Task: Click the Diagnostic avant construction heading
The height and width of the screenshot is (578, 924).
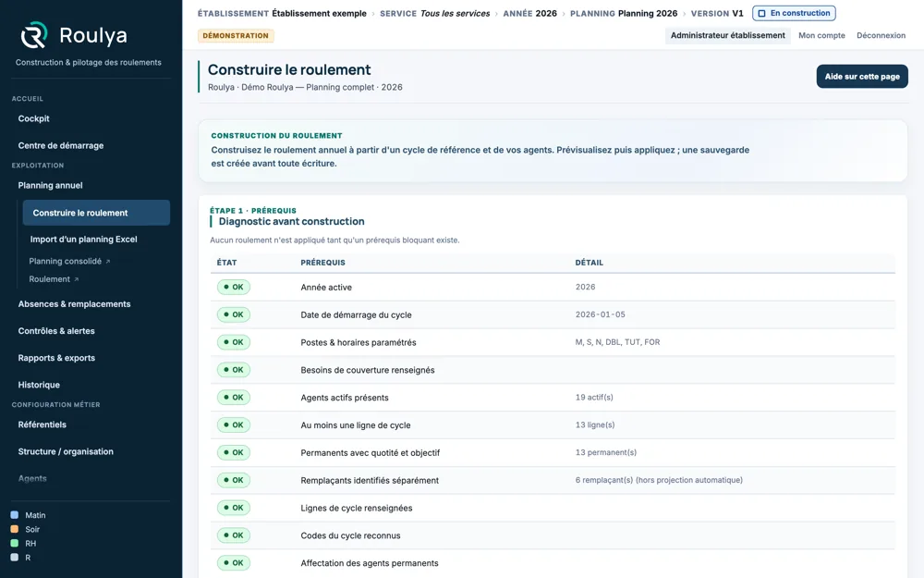Action: [291, 222]
